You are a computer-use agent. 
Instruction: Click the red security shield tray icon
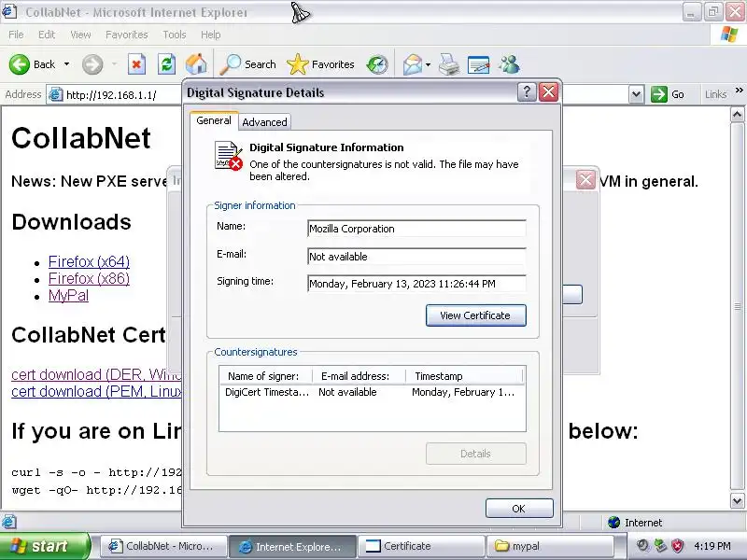(678, 546)
